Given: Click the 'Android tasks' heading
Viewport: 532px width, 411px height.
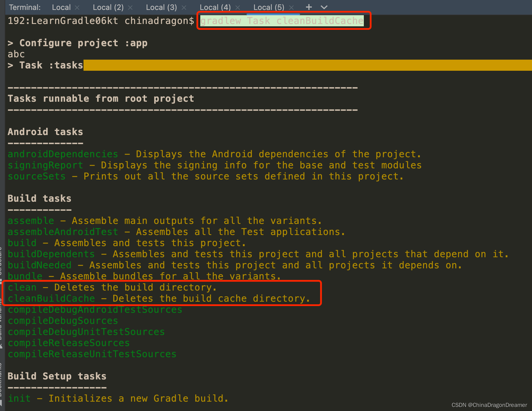Looking at the screenshot, I should (45, 132).
